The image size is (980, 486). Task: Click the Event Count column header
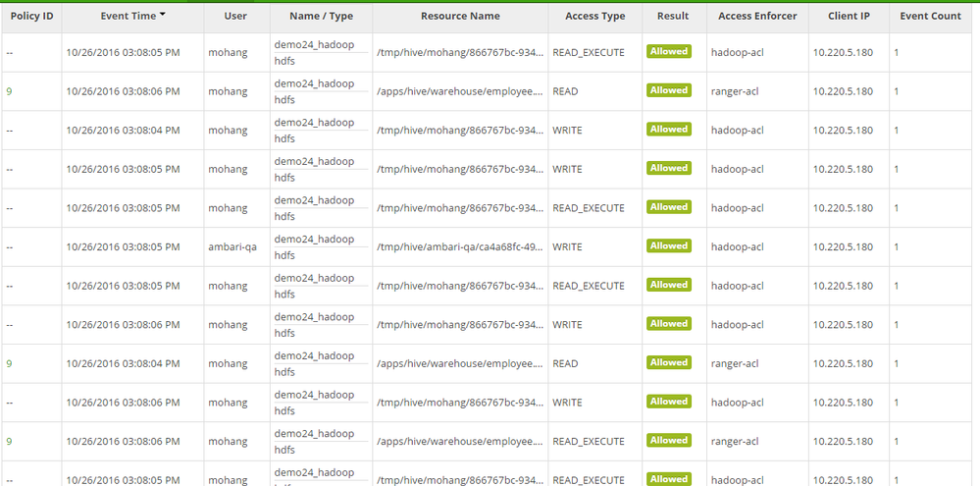pos(931,17)
